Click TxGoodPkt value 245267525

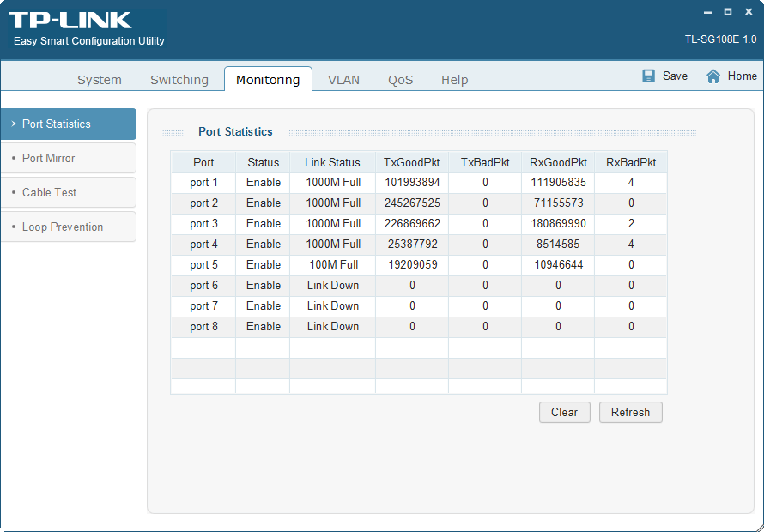[412, 203]
